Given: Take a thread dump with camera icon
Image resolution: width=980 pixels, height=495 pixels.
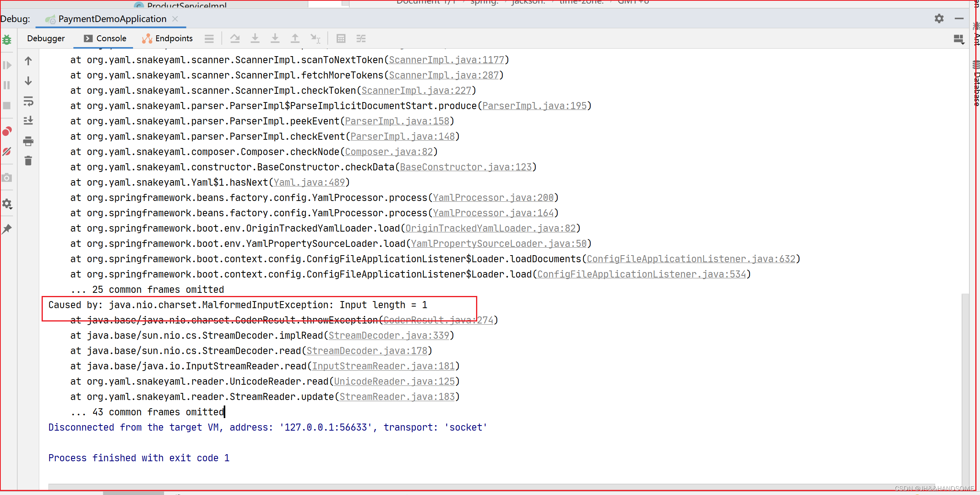Looking at the screenshot, I should click(x=7, y=178).
